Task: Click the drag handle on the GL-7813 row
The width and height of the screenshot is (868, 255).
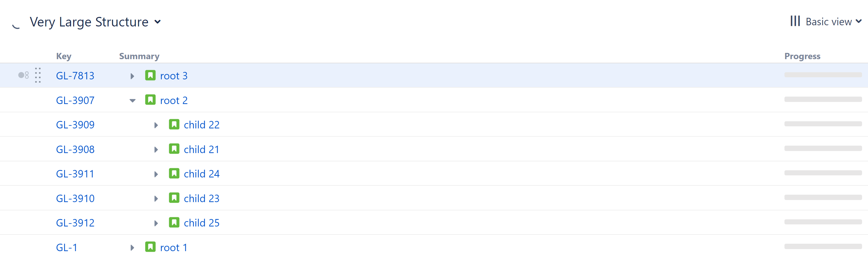Action: pyautogui.click(x=38, y=75)
